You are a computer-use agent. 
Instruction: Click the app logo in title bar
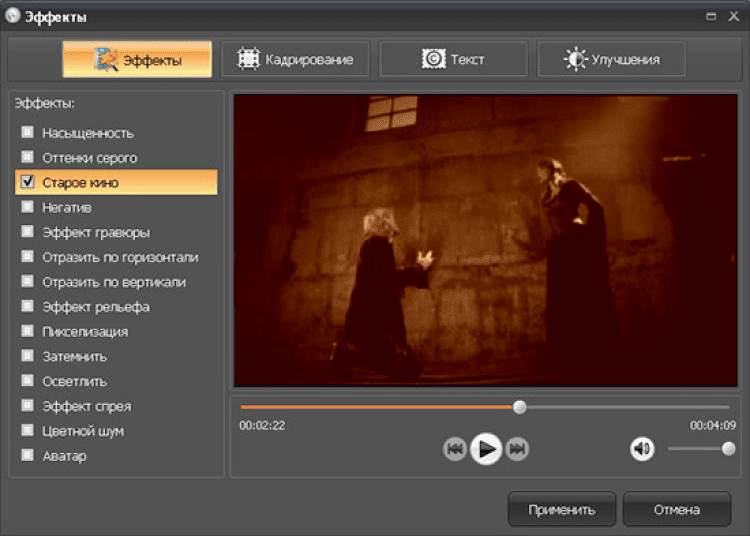click(12, 16)
